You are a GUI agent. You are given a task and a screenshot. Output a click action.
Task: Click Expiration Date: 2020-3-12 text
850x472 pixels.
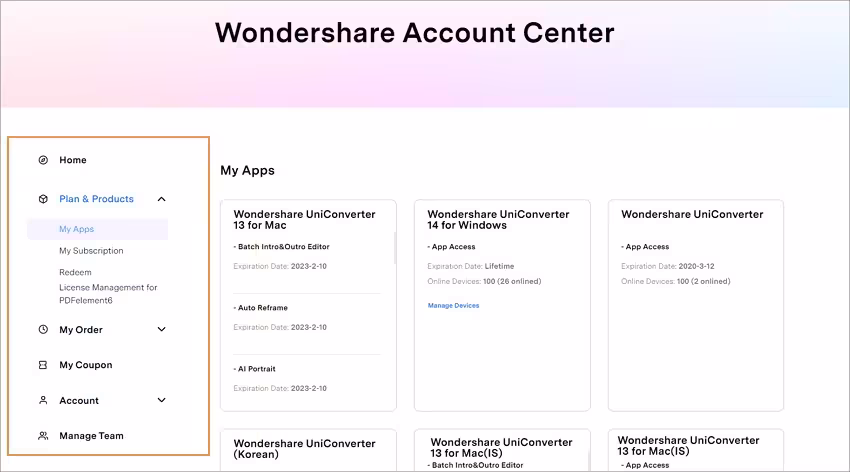(x=668, y=266)
